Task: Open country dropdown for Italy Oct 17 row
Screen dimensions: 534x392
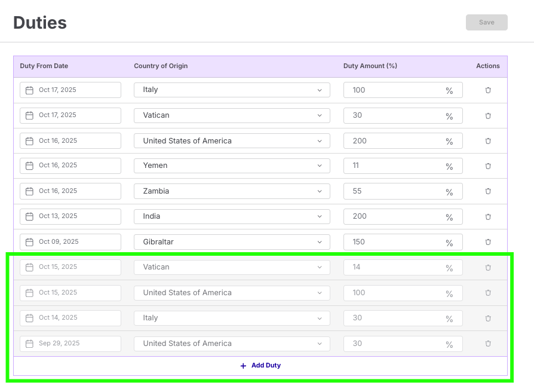Action: [x=232, y=90]
